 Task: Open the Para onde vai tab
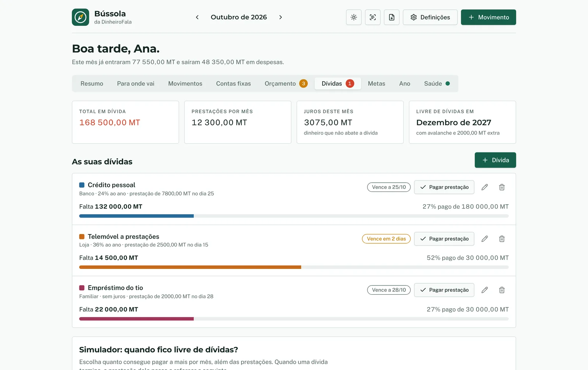pos(136,84)
